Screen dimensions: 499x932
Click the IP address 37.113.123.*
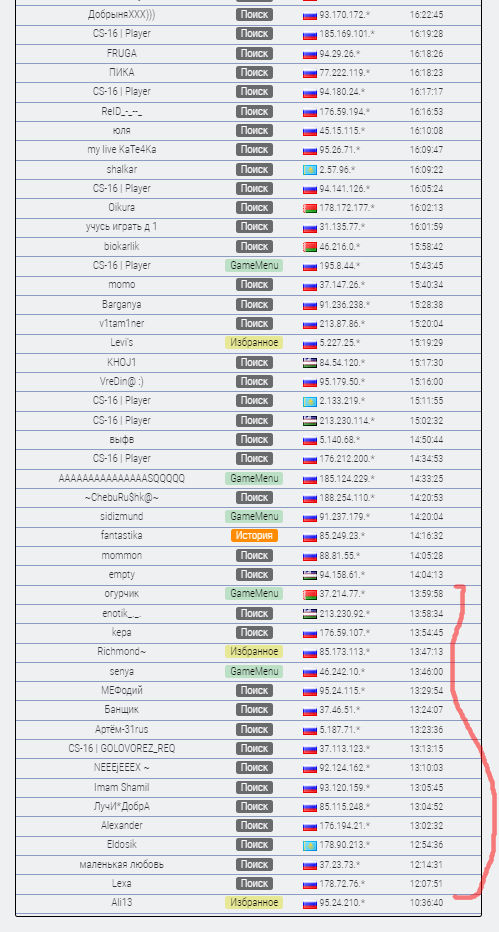[x=345, y=748]
